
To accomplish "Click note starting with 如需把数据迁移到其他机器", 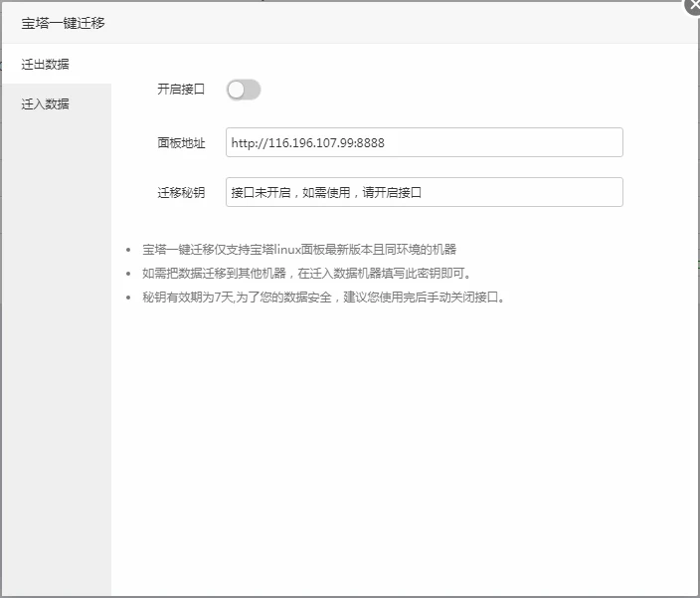I will tap(306, 273).
